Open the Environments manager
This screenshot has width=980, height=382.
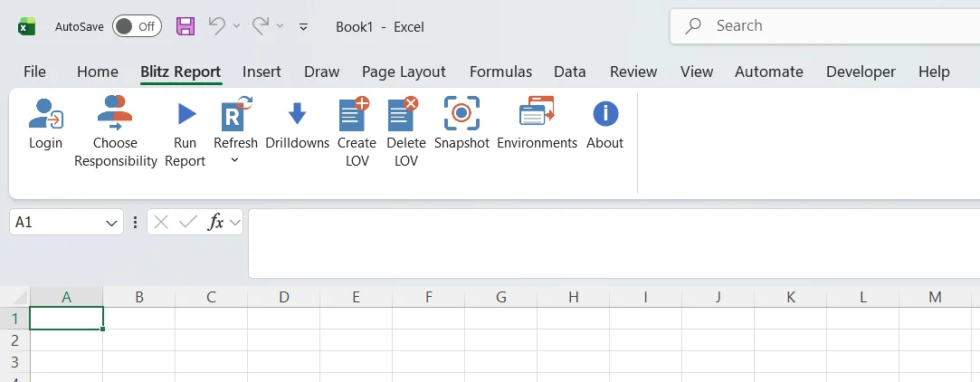(537, 113)
